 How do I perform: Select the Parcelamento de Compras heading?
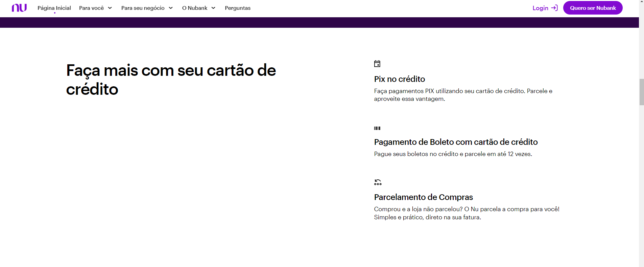[x=423, y=197]
